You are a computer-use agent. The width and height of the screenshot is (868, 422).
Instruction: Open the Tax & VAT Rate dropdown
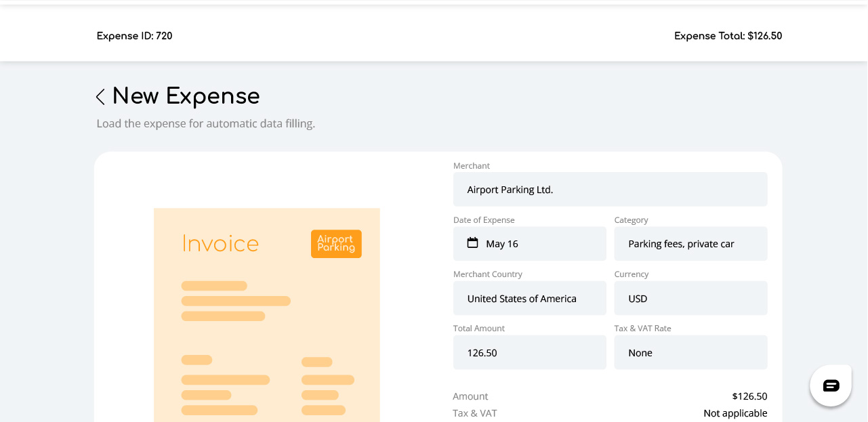pos(690,353)
